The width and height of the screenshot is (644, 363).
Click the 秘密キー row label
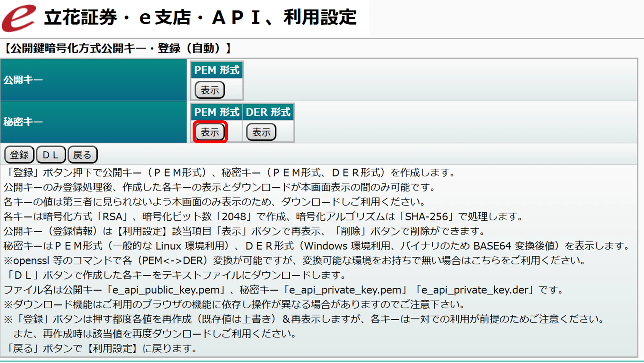click(23, 122)
